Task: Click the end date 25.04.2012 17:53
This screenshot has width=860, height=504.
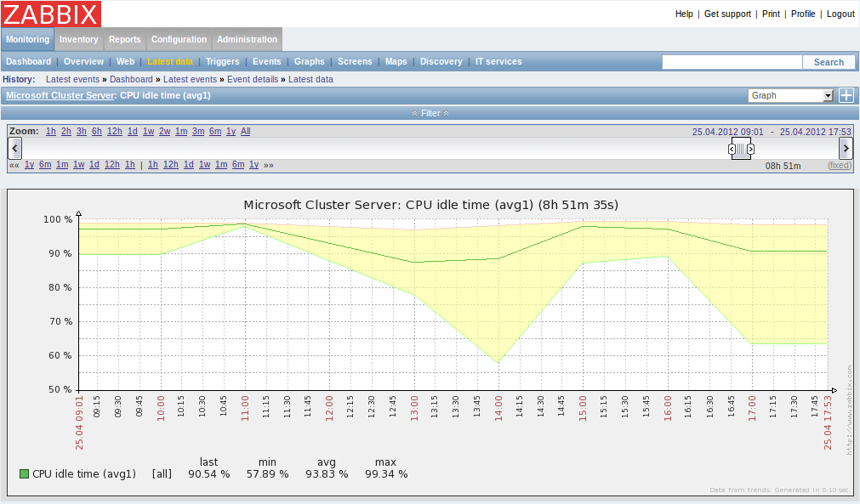Action: point(816,132)
